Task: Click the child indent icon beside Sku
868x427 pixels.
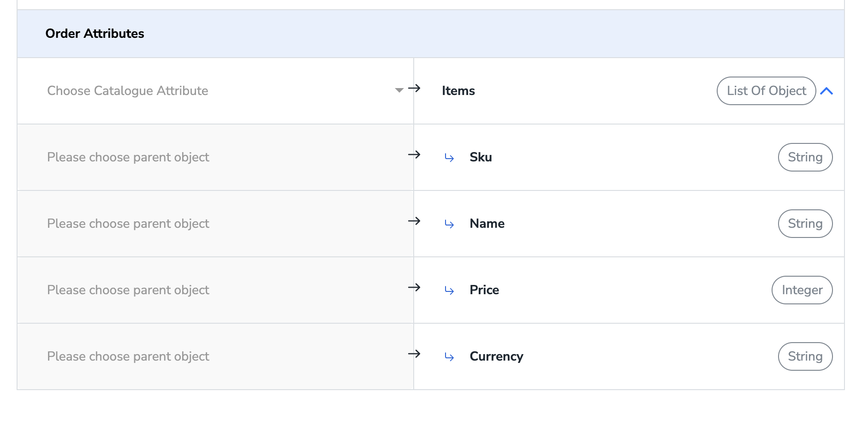Action: (x=449, y=158)
